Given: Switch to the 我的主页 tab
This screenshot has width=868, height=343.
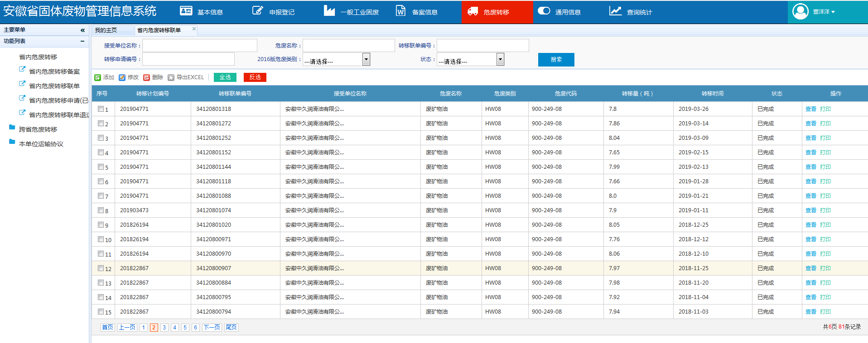Looking at the screenshot, I should click(106, 30).
